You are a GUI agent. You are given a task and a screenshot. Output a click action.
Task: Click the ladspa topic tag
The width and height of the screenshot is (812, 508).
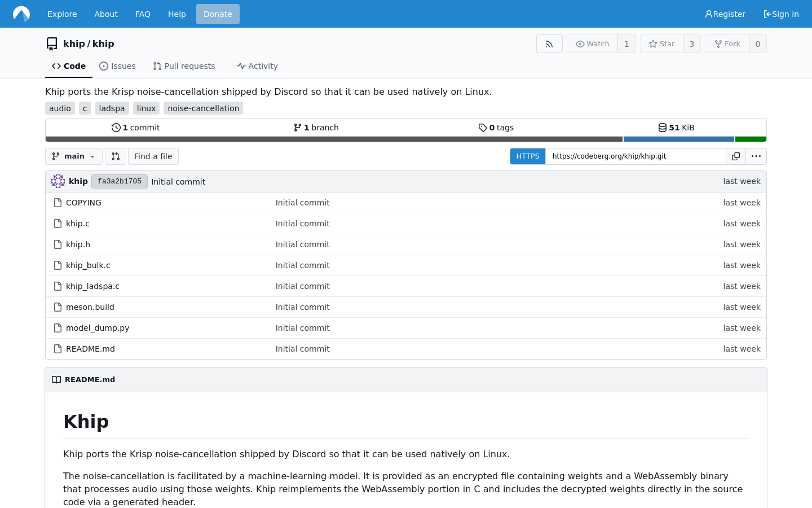(x=112, y=108)
